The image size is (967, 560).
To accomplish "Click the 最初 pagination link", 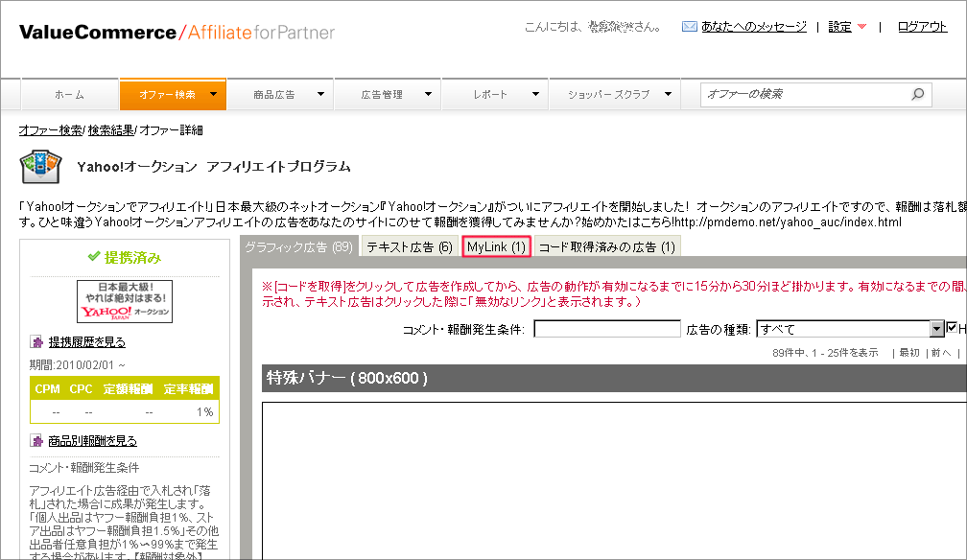I will pyautogui.click(x=909, y=352).
